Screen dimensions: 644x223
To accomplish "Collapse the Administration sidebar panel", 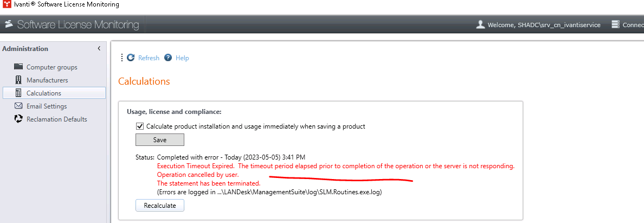I will tap(99, 49).
